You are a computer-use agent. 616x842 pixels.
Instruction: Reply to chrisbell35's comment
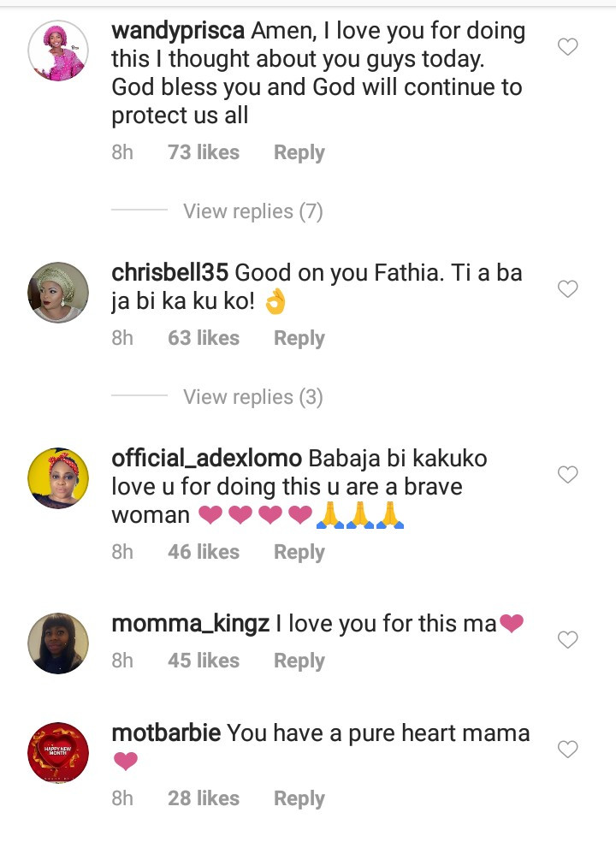(x=299, y=339)
